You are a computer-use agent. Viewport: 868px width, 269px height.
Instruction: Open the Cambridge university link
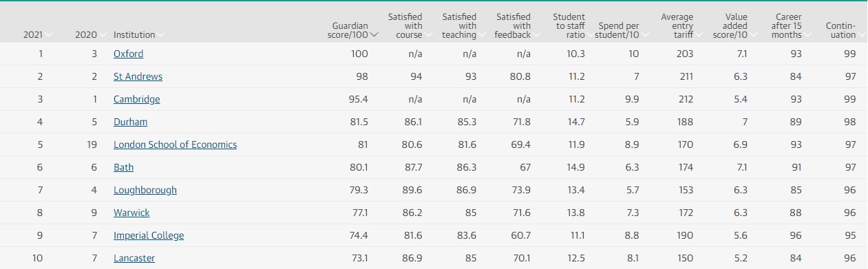(136, 99)
